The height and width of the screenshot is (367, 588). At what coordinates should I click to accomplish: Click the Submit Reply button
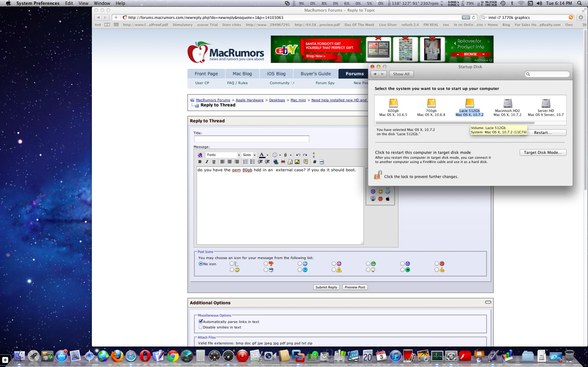(326, 287)
